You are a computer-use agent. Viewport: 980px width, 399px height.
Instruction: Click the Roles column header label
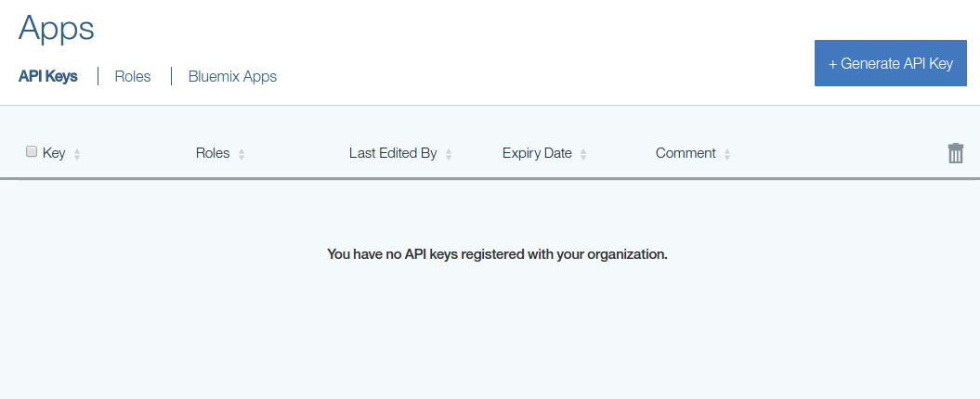(213, 153)
